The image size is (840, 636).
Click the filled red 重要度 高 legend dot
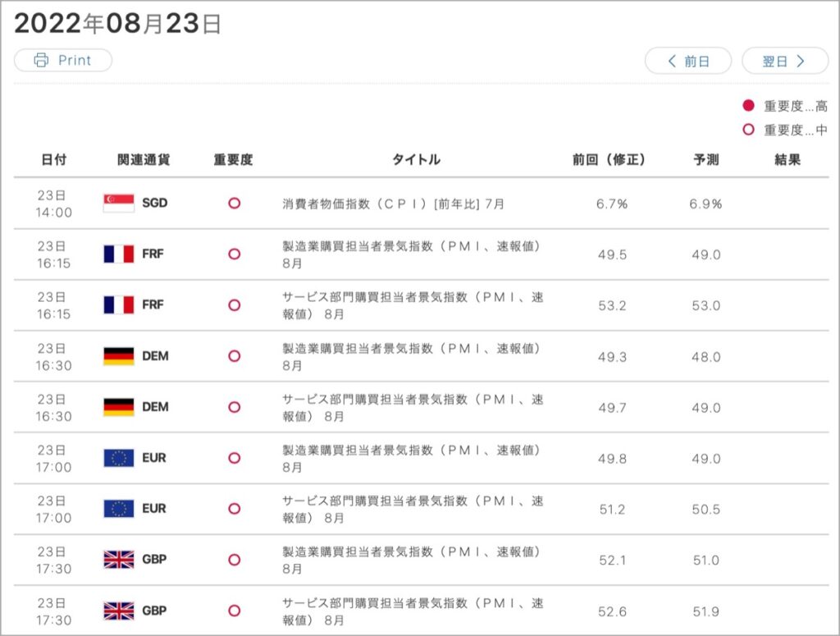[x=748, y=106]
